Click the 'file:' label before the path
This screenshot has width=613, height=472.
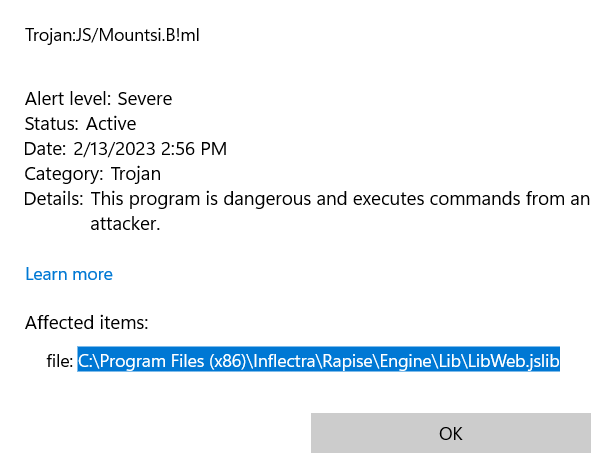point(59,361)
